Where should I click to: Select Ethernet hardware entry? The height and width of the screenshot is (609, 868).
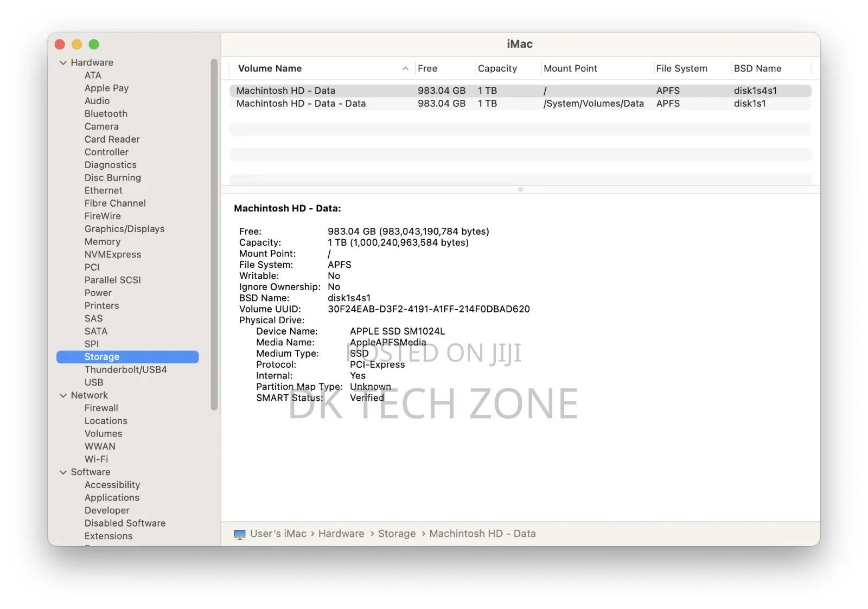coord(103,191)
